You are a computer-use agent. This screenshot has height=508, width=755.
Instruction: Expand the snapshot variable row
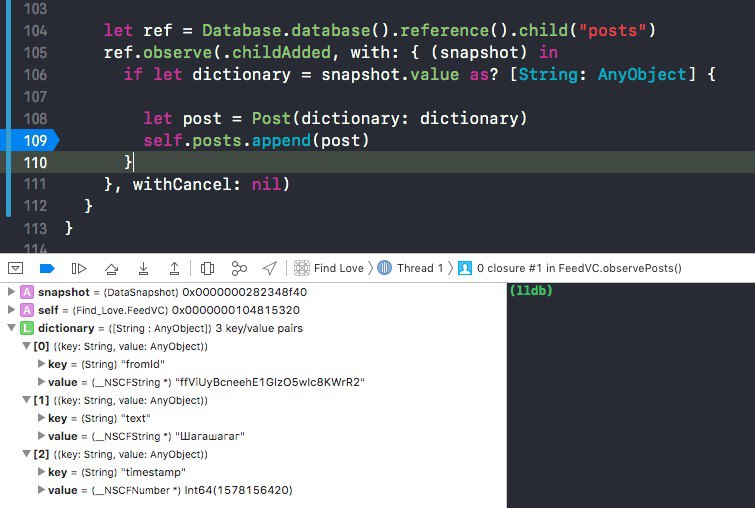[11, 292]
